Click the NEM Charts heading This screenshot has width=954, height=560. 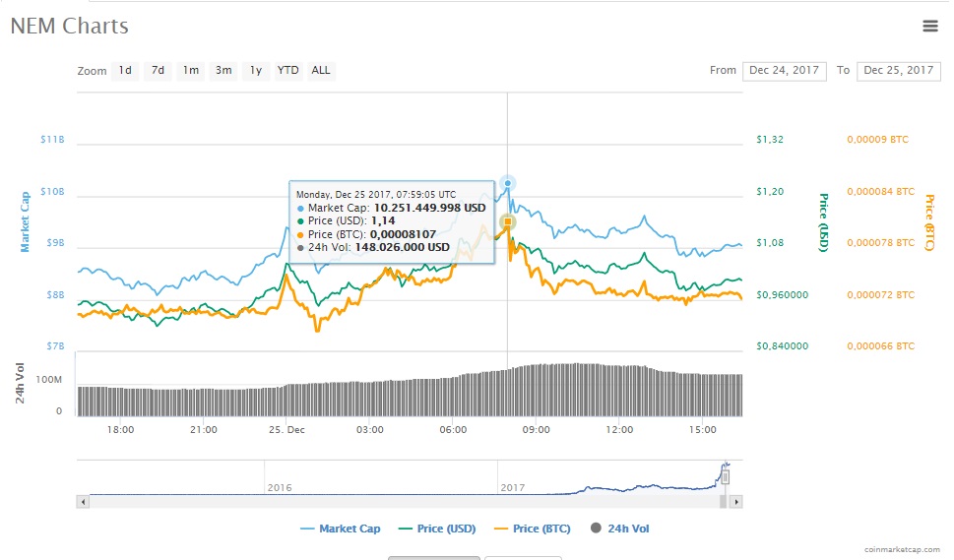tap(69, 27)
